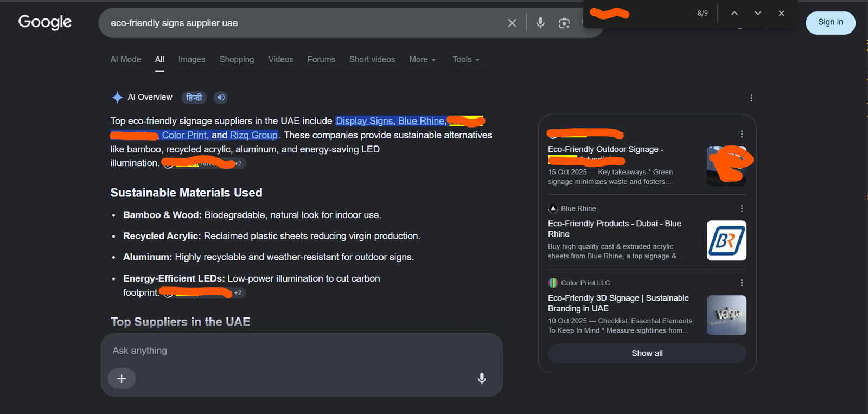Click Top Suppliers in the UAE heading
Viewport: 868px width, 414px height.
[x=180, y=322]
